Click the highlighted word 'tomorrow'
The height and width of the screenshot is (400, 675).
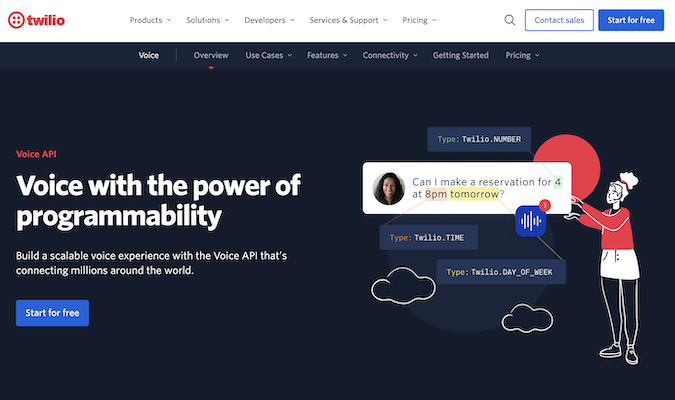pyautogui.click(x=474, y=194)
